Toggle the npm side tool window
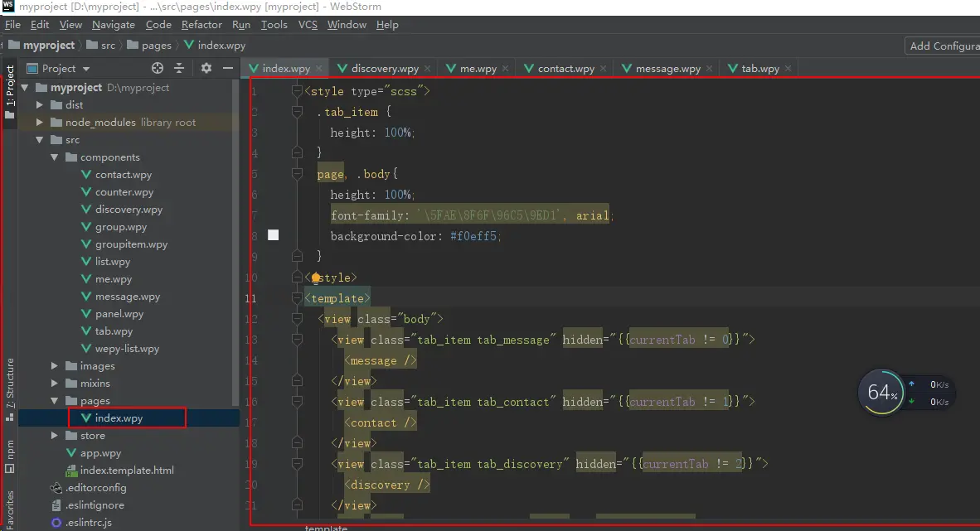Viewport: 980px width, 531px height. click(x=9, y=456)
